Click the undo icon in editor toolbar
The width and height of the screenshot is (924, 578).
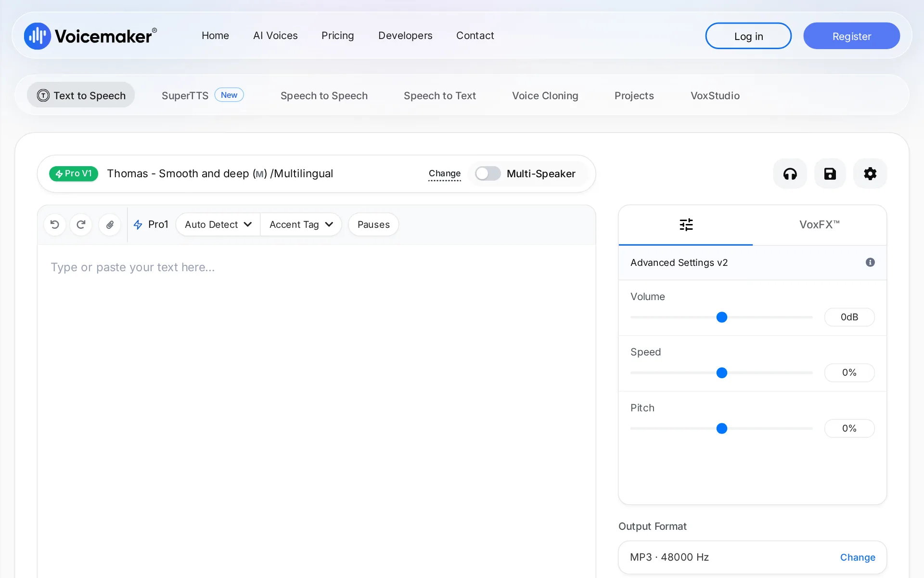click(x=55, y=224)
